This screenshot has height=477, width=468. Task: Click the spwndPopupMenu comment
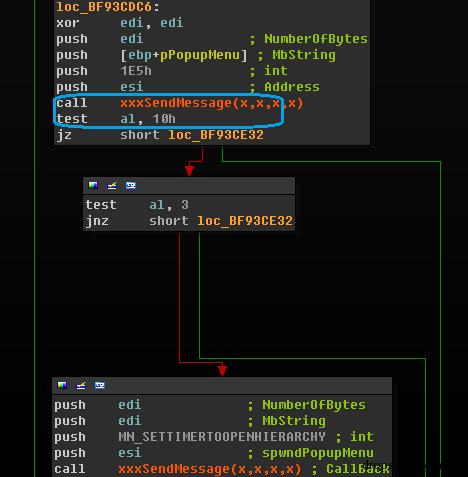[x=318, y=453]
